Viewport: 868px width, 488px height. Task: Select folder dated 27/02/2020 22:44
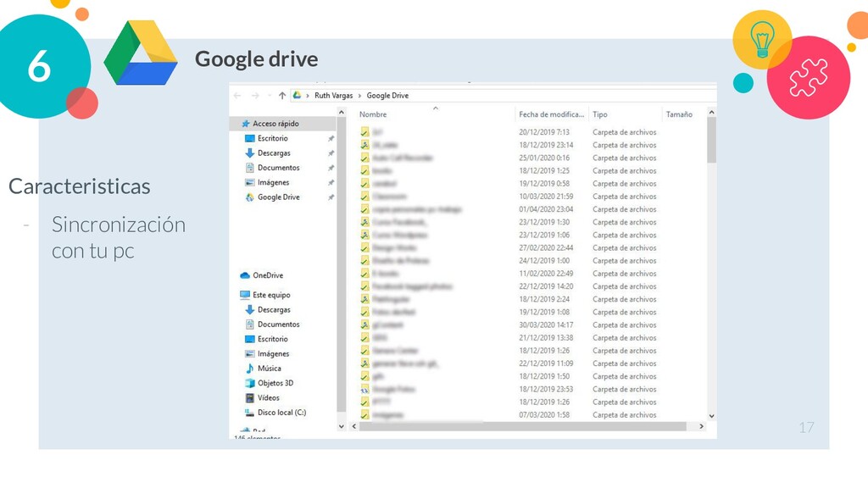coord(508,248)
